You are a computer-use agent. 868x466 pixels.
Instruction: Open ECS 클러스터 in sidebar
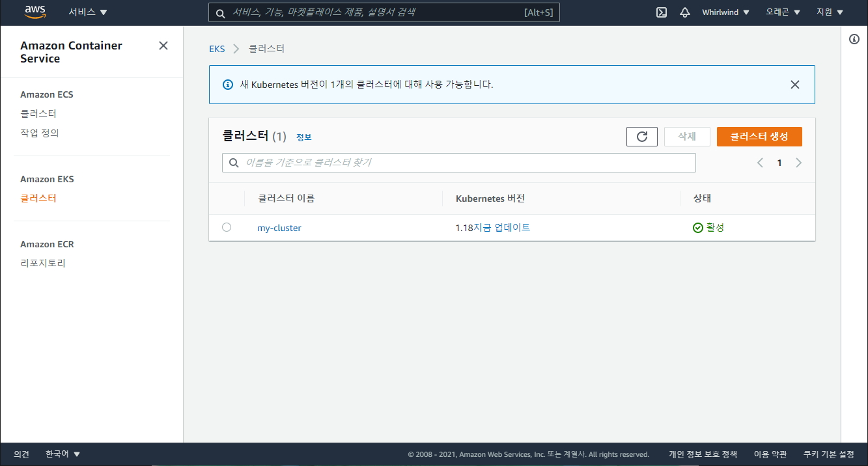[38, 114]
